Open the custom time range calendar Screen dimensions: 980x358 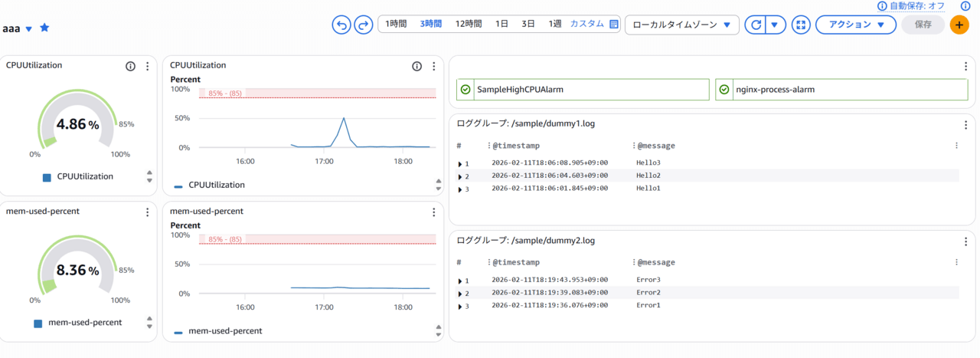click(613, 25)
